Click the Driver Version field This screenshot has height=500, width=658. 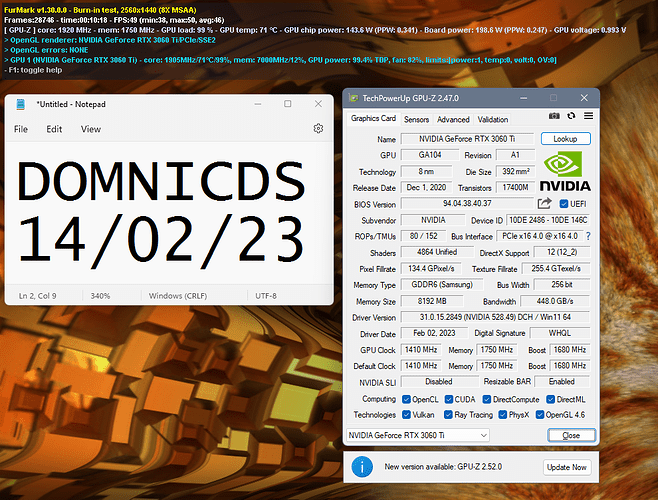495,317
